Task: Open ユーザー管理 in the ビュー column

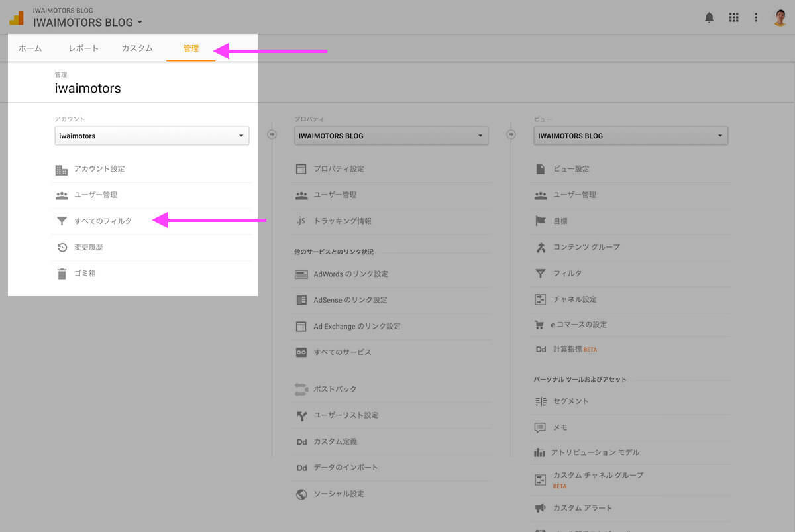Action: coord(575,195)
